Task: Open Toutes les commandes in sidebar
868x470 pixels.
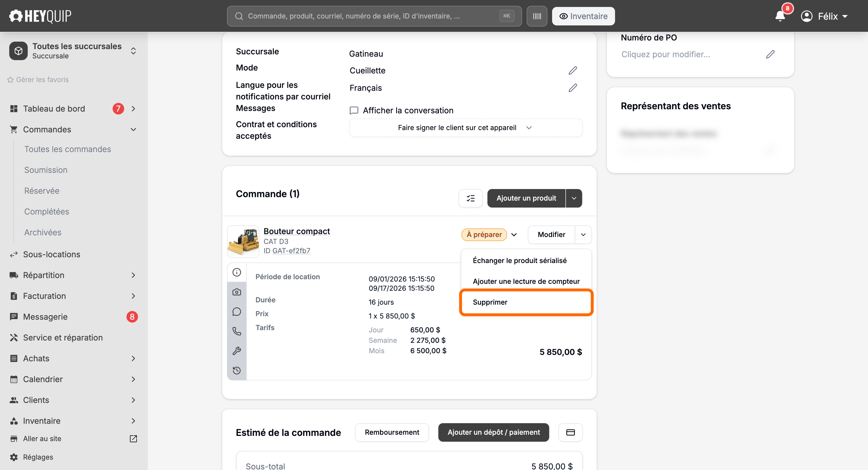Action: tap(67, 149)
